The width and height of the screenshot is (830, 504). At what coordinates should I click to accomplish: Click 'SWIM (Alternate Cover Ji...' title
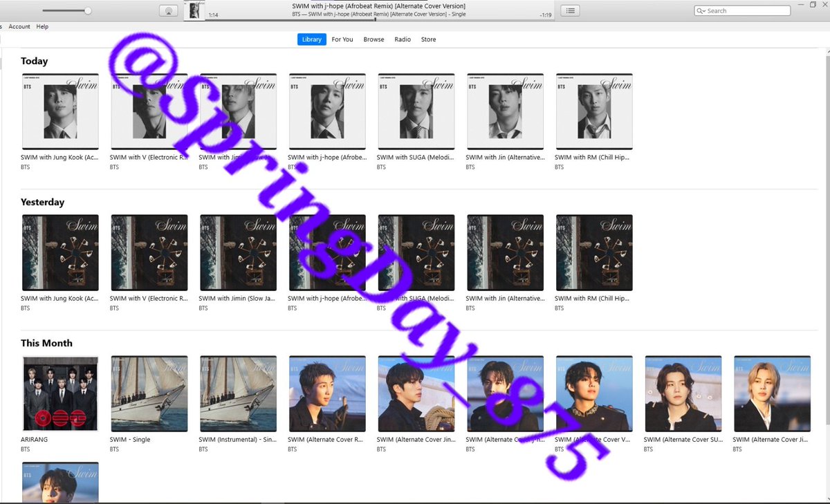click(770, 440)
